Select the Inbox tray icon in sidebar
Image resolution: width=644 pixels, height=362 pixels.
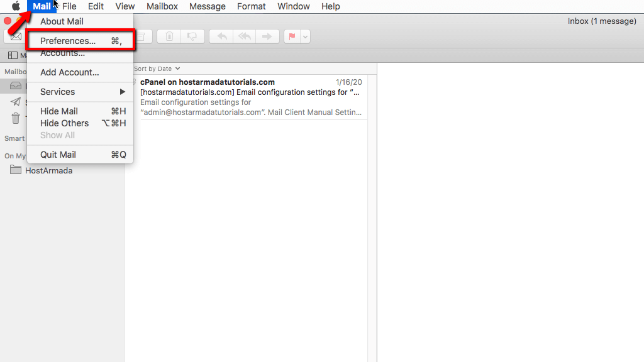coord(16,85)
